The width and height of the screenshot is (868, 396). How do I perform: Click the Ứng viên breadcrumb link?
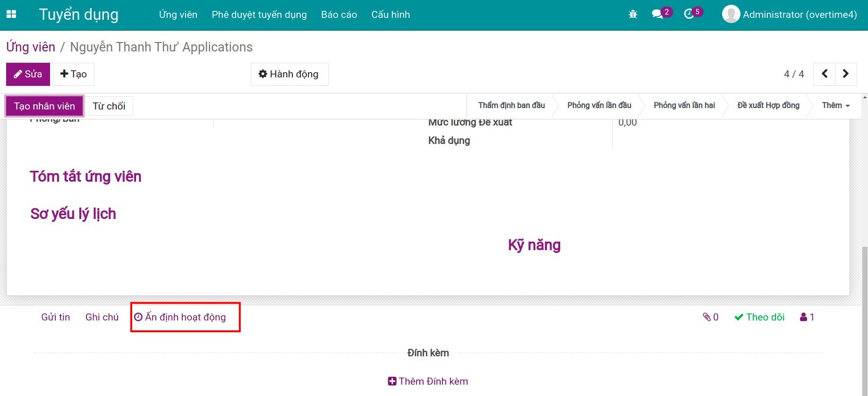tap(31, 47)
